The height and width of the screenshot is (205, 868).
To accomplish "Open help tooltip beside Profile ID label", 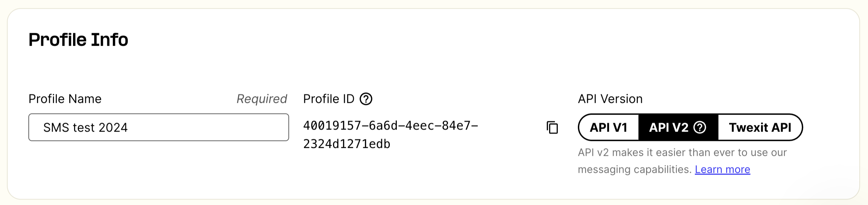I will (x=366, y=99).
